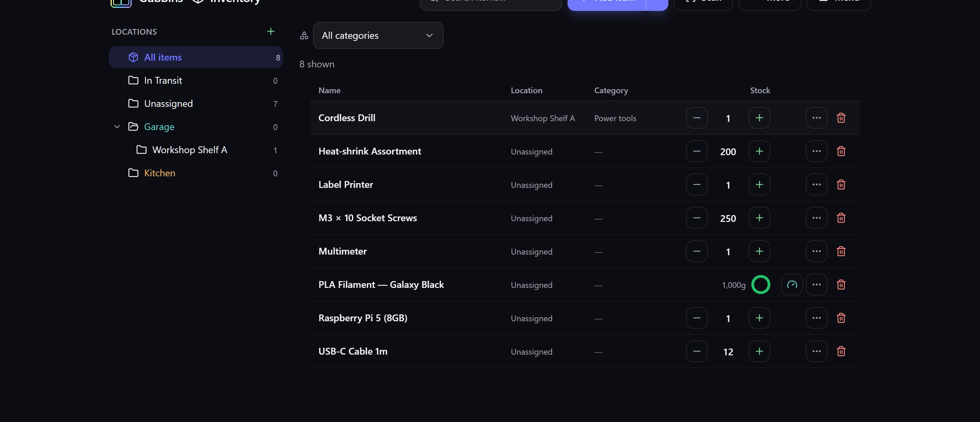Decrease Heat-shrink Assortment stock
Screen dimensions: 980x422
[697, 151]
